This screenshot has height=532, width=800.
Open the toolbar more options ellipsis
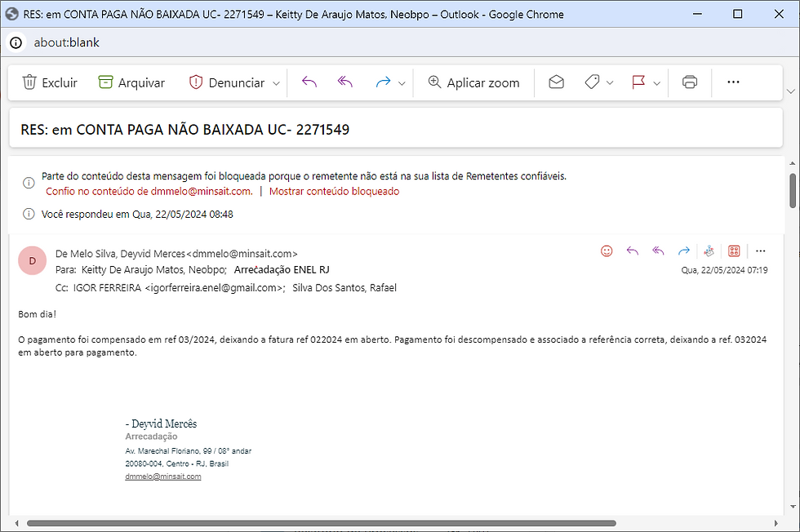(733, 82)
